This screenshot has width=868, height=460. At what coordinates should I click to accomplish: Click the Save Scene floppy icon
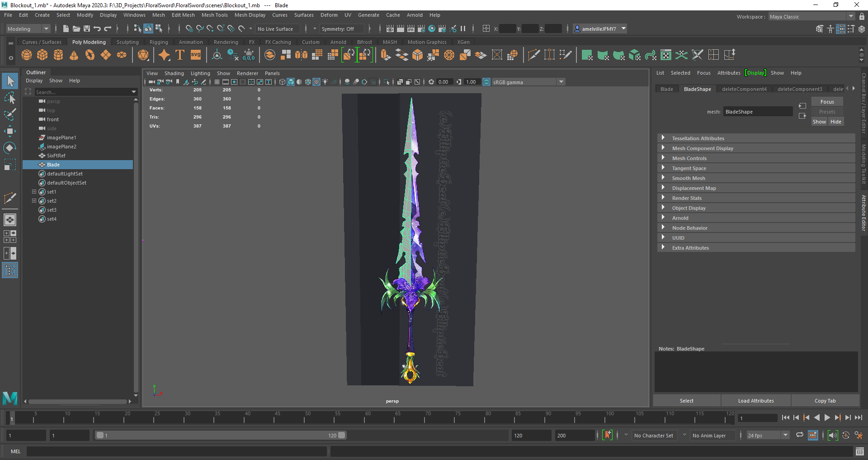click(87, 28)
